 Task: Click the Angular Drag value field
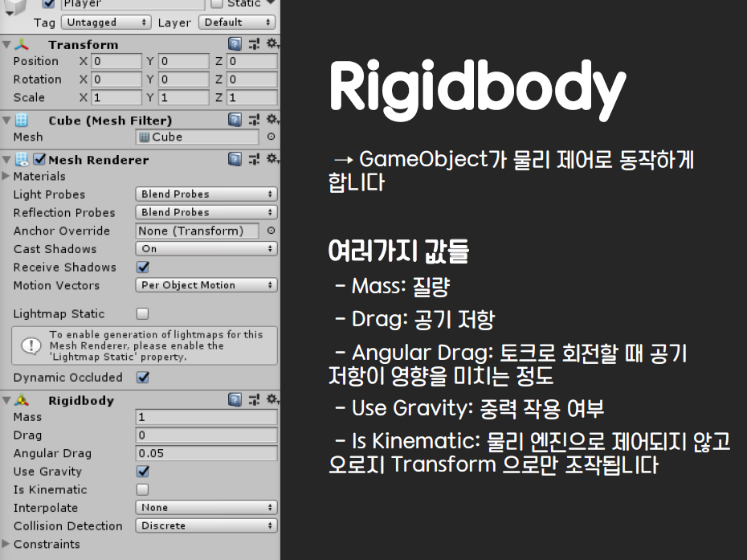coord(206,453)
